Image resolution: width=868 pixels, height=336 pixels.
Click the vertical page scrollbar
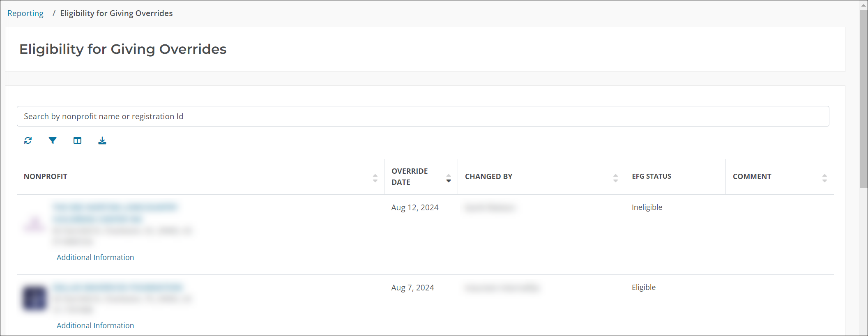pos(863,99)
